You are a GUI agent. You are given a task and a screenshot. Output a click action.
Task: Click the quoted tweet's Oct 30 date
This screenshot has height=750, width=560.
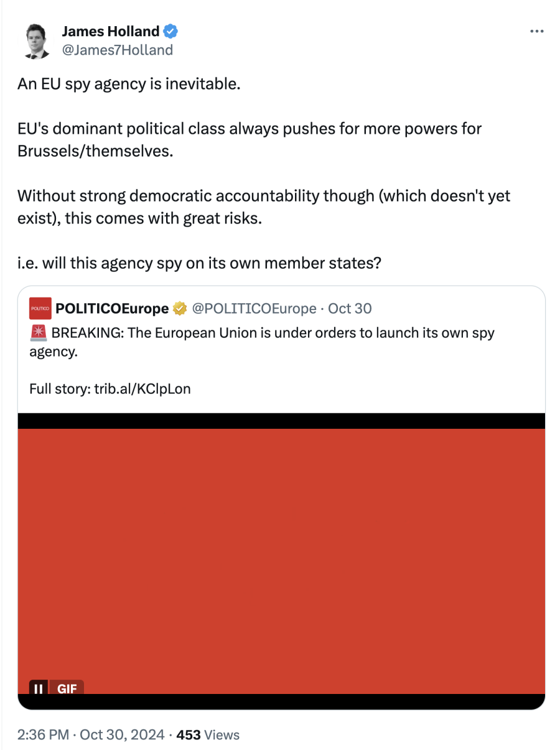(x=350, y=309)
